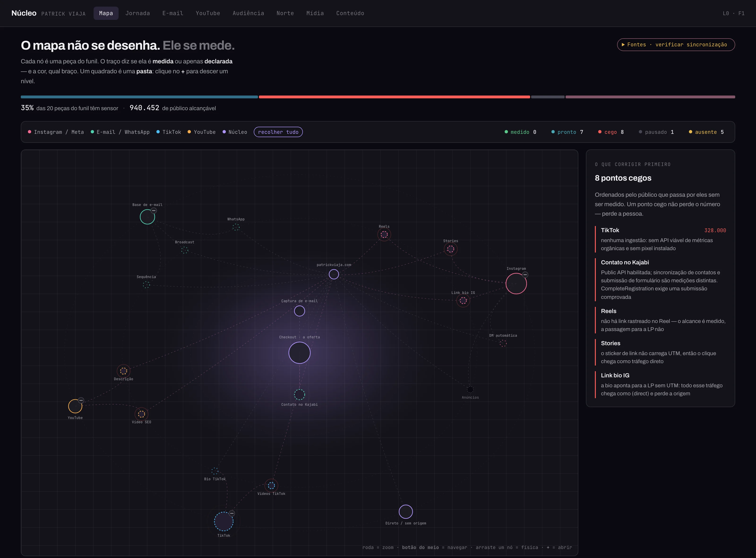The image size is (756, 558).
Task: Select the Broadcast node
Action: coord(185,250)
